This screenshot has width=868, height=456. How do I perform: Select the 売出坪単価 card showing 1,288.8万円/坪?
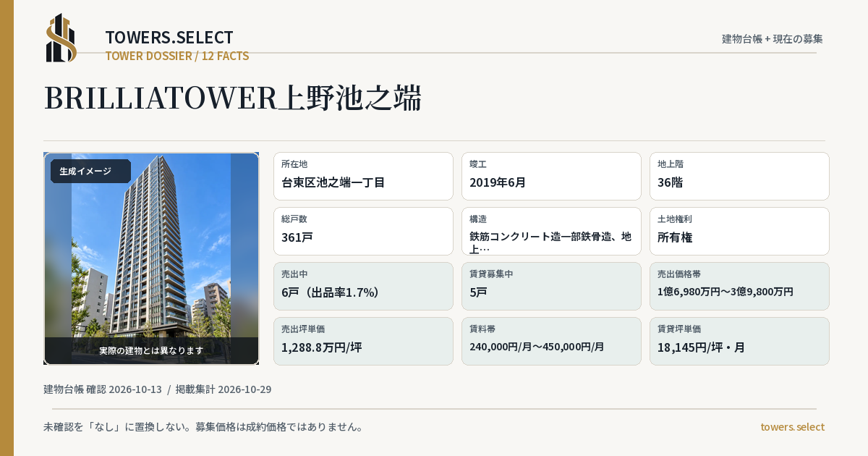(363, 341)
